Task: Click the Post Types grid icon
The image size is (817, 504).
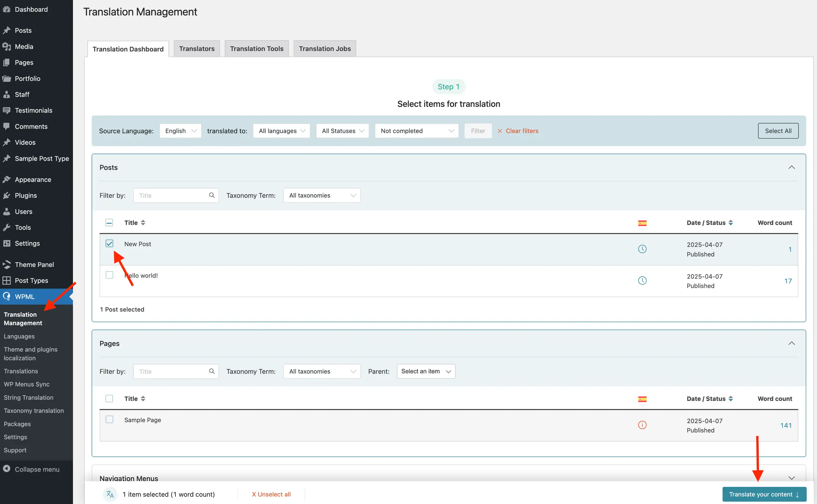Action: (7, 280)
